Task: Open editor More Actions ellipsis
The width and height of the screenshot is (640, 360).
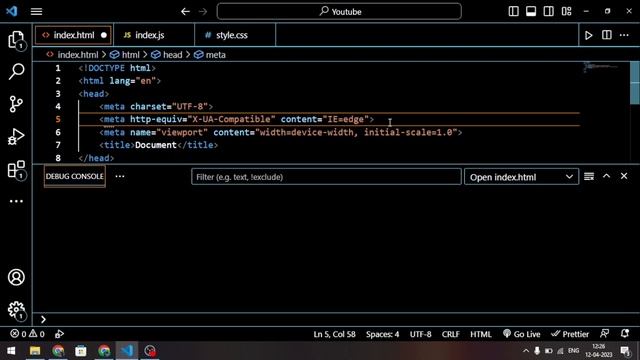Action: 624,36
